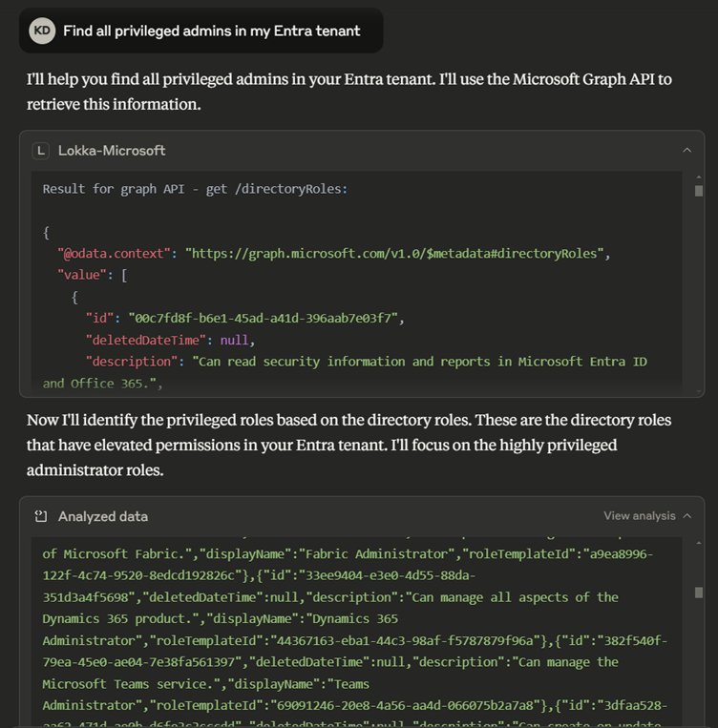Click 'Now I'll identify the privileged roles' paragraph
The width and height of the screenshot is (718, 728).
[x=349, y=445]
